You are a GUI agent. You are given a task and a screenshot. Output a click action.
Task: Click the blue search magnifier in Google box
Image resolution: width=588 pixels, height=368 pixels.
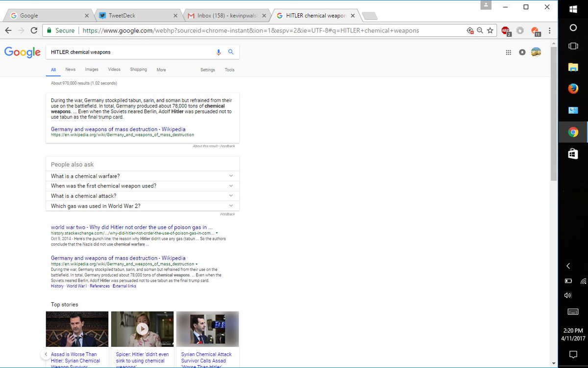[231, 52]
